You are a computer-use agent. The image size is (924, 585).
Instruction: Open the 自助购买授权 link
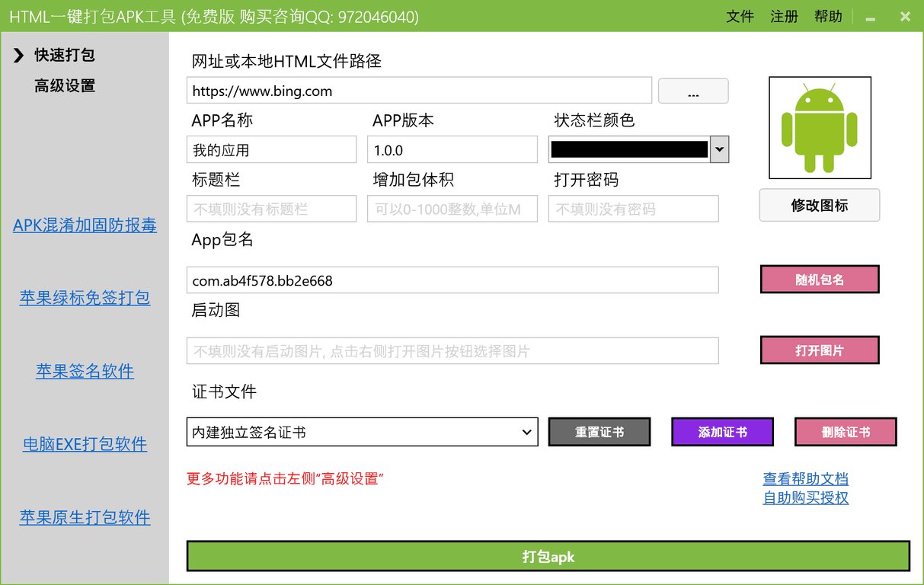(804, 497)
